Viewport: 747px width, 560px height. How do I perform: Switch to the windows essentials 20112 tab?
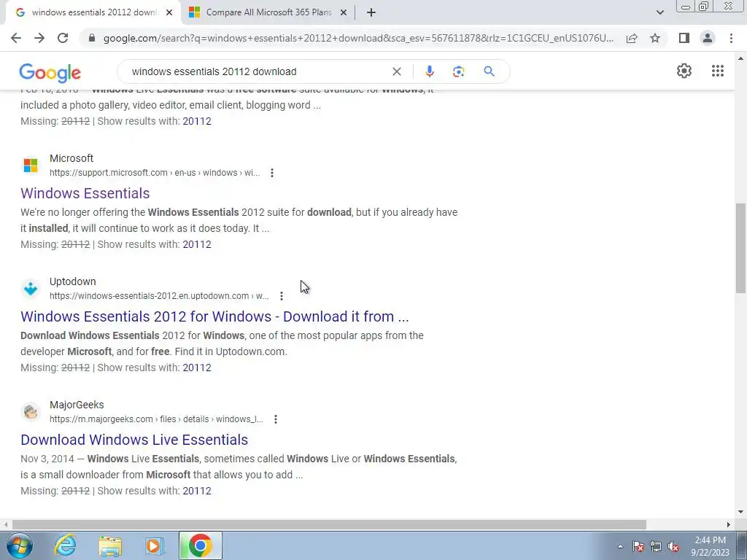click(93, 12)
